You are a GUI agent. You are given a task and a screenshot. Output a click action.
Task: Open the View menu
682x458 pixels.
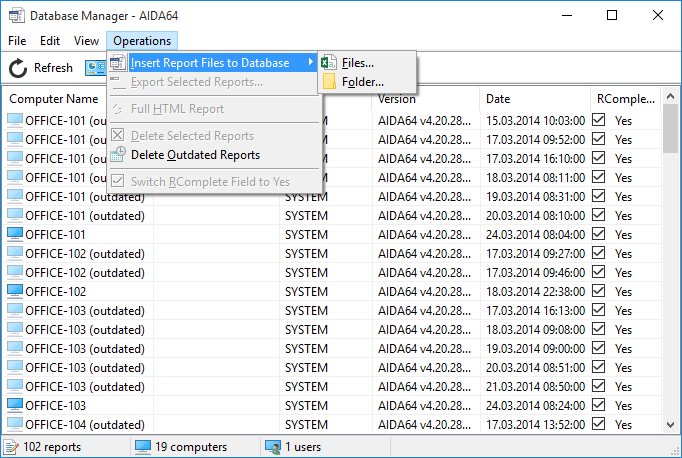pos(86,40)
